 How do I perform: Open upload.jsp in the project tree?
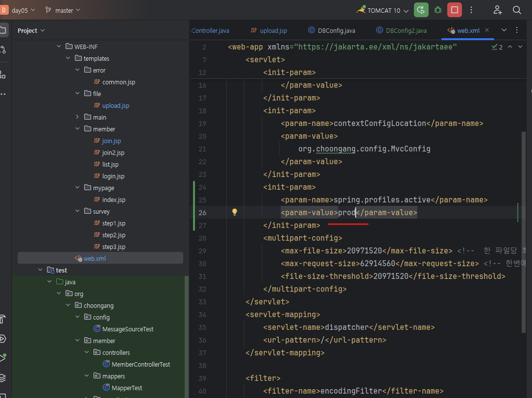[x=116, y=105]
